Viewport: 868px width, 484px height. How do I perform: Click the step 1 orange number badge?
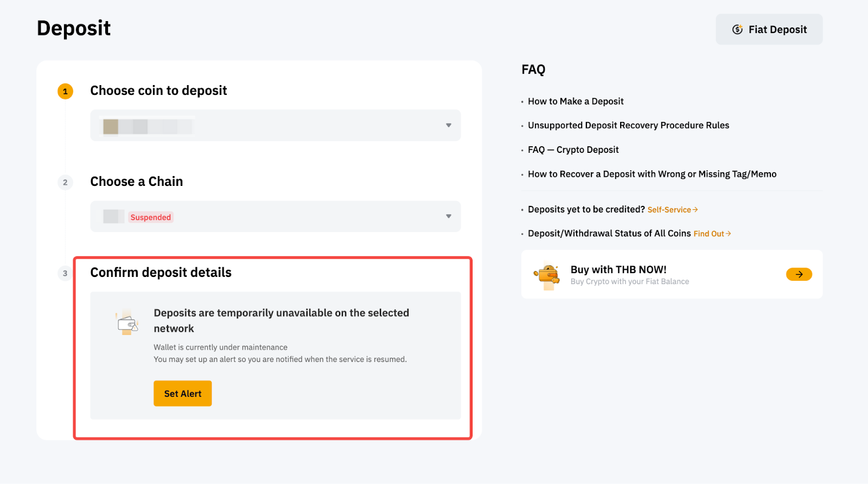(x=65, y=91)
